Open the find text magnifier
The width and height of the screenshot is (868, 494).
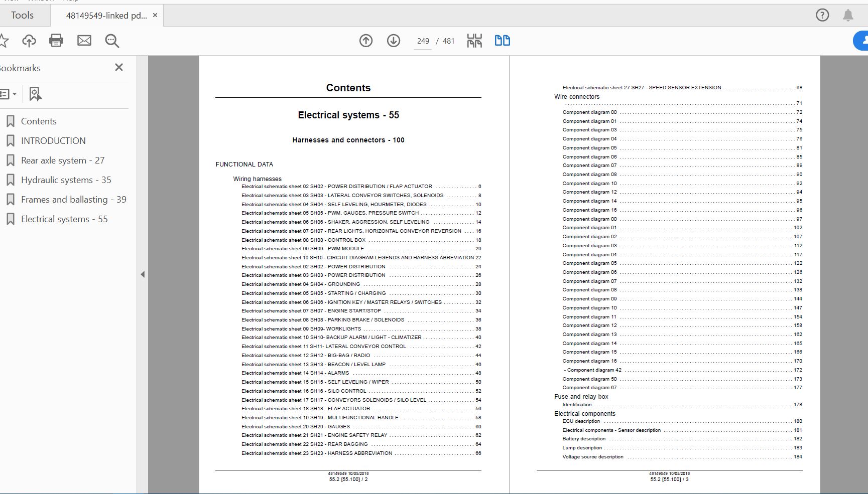pyautogui.click(x=112, y=41)
